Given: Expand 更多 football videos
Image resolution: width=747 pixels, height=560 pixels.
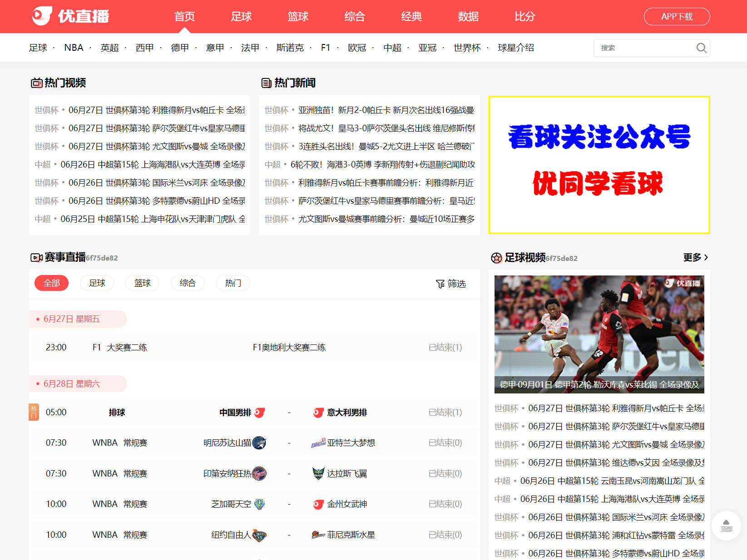Looking at the screenshot, I should pyautogui.click(x=695, y=257).
